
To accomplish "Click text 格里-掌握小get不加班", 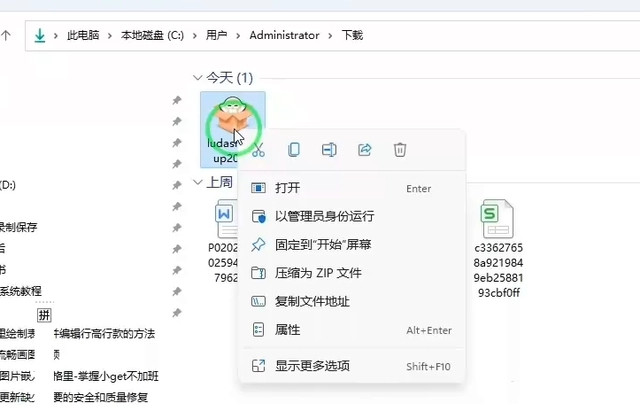I will click(106, 376).
